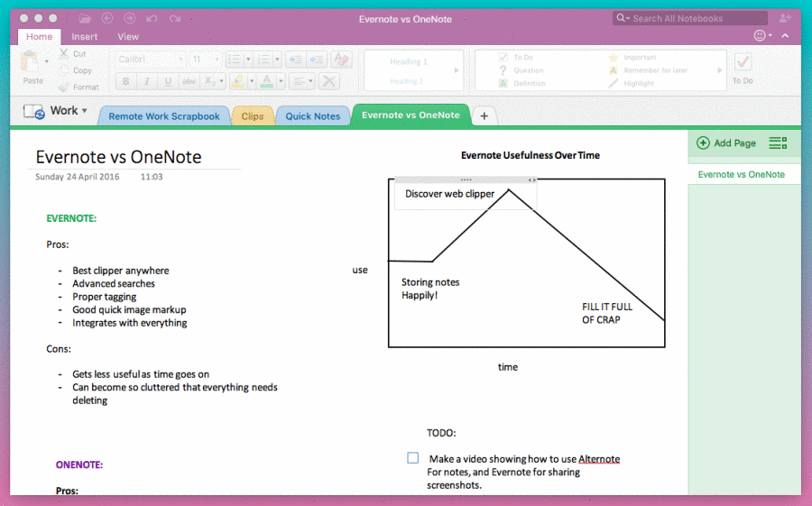The width and height of the screenshot is (812, 506).
Task: Toggle strikethrough formatting
Action: point(189,81)
